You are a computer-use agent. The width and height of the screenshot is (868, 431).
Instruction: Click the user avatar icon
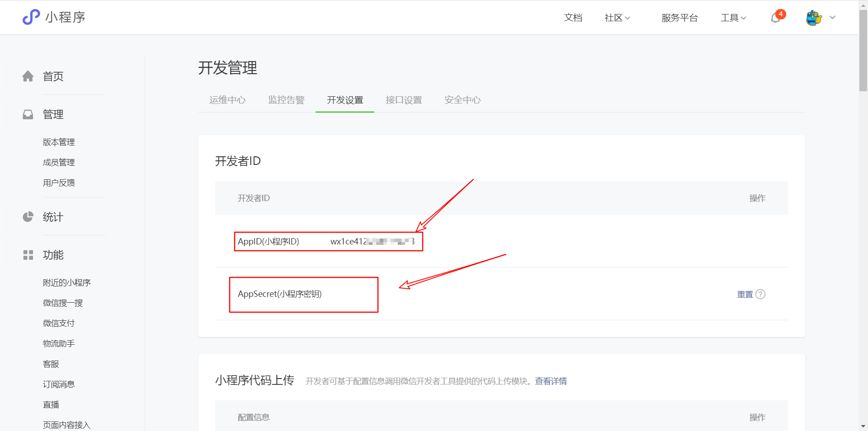point(814,18)
